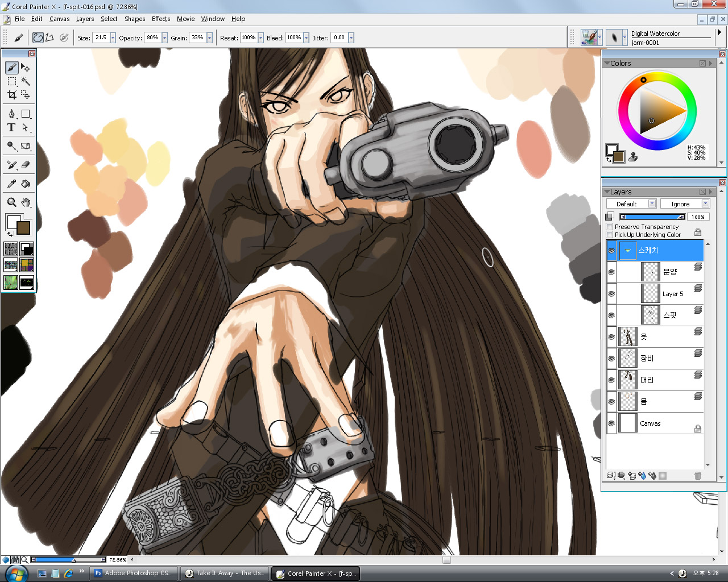The height and width of the screenshot is (582, 728).
Task: Select the Shape Selection arrow tool
Action: [26, 128]
